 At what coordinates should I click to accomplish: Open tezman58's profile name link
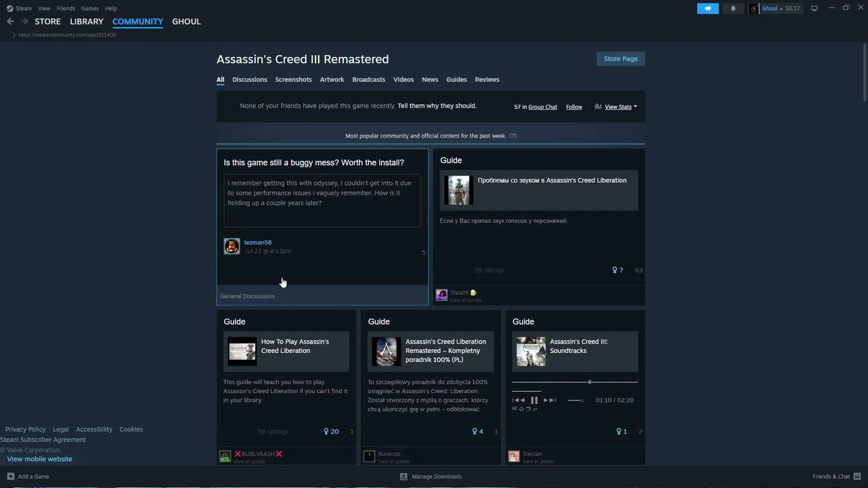(x=258, y=242)
